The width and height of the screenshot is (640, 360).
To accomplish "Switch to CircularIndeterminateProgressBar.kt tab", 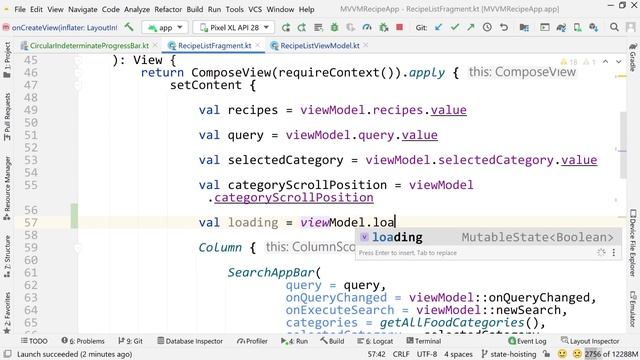I will click(89, 46).
